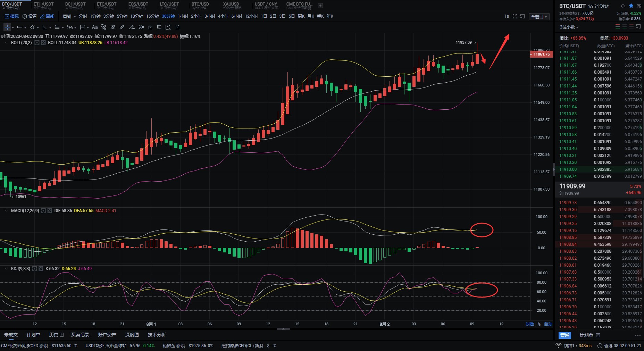This screenshot has height=351, width=644.
Task: Collapse the BOLL indicator legend
Action: 6,43
